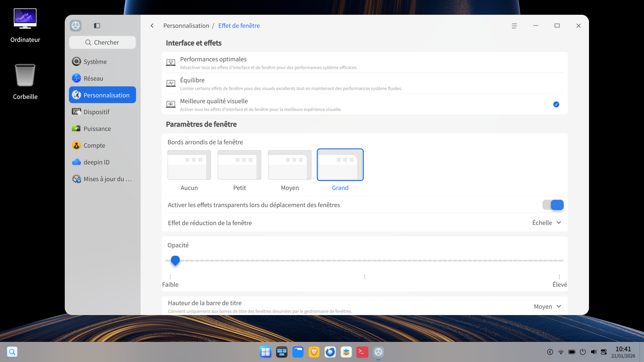644x362 pixels.
Task: Open the file manager dock icon
Action: tap(298, 352)
